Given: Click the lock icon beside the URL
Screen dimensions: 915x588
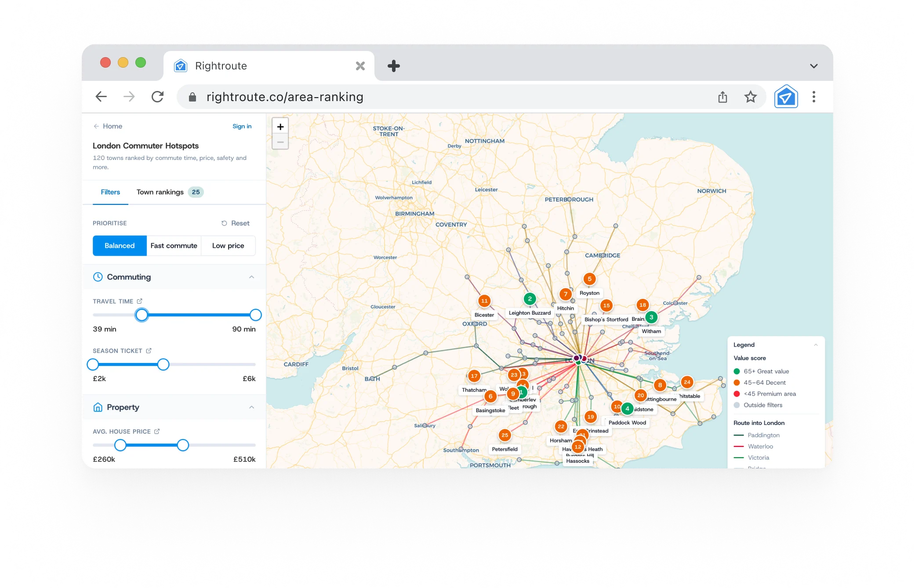Looking at the screenshot, I should 192,97.
